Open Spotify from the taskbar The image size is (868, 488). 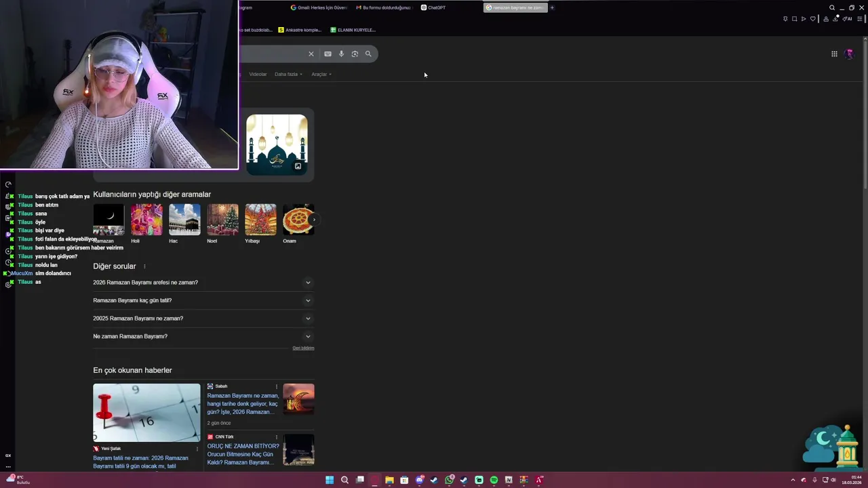coord(494,480)
